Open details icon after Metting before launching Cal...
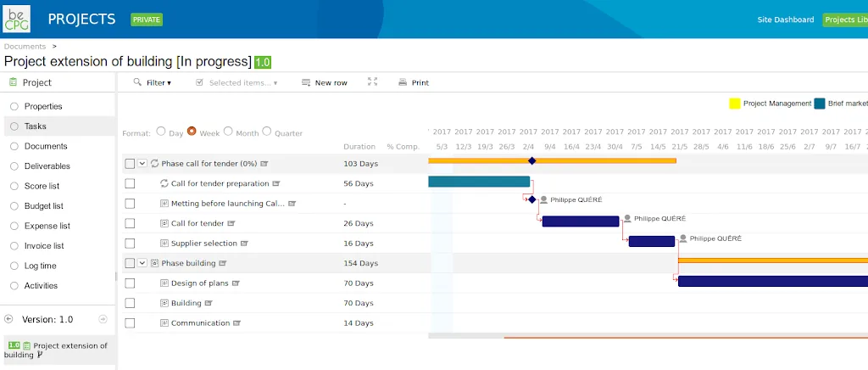 [x=292, y=204]
